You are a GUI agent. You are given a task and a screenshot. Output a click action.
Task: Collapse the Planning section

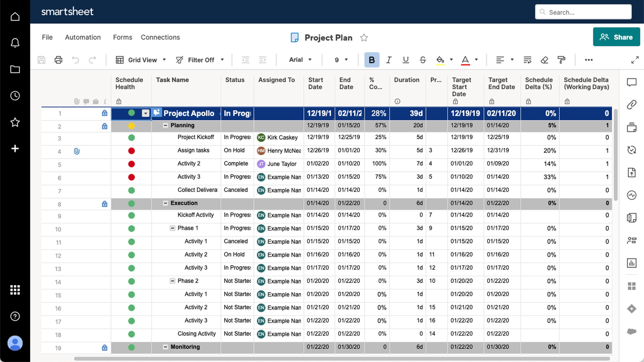[165, 126]
